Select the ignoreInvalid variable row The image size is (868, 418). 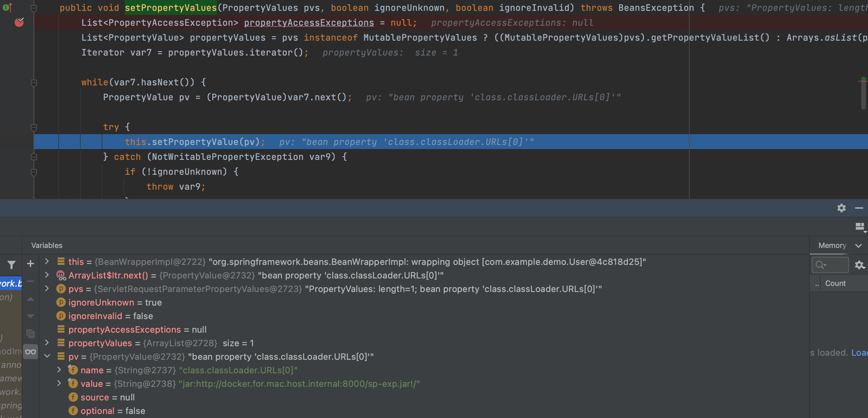click(424, 316)
